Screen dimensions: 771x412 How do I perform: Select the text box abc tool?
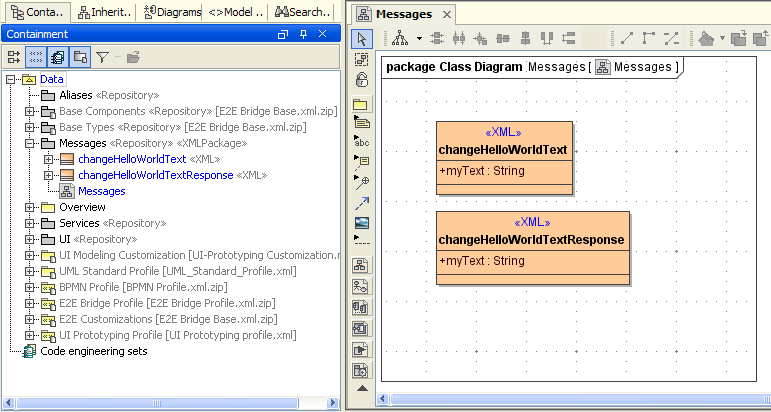pos(362,141)
